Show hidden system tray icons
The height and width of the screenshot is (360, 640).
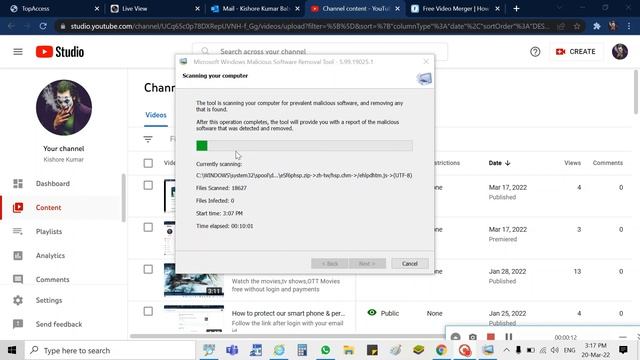pyautogui.click(x=507, y=350)
